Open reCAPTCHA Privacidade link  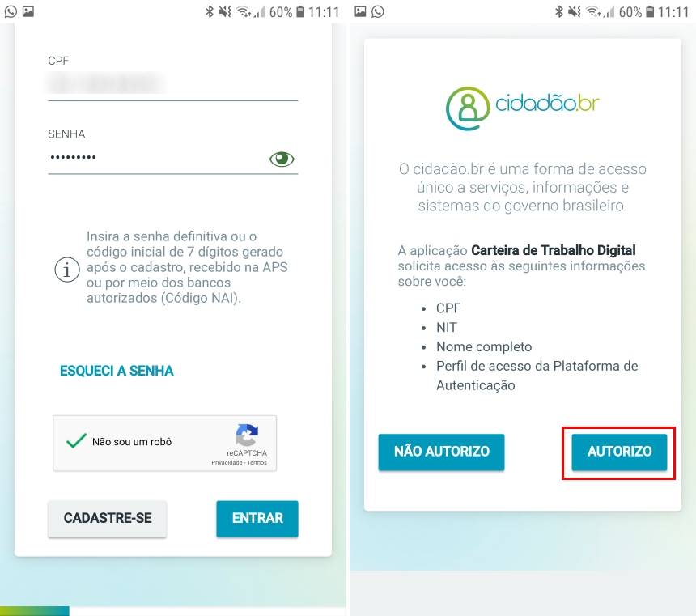point(227,463)
